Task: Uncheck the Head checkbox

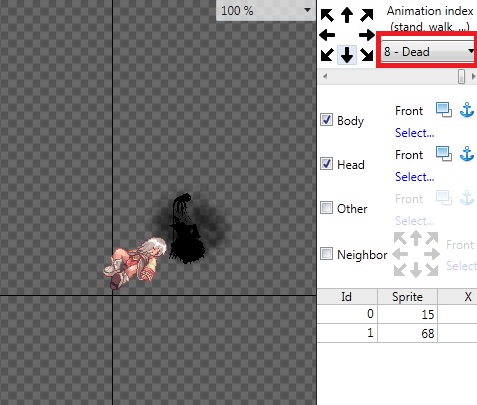Action: [x=326, y=164]
